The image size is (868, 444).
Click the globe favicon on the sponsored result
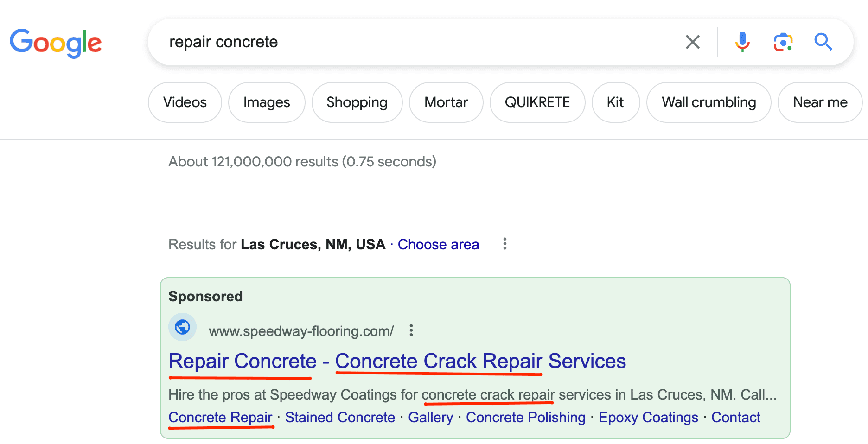pyautogui.click(x=182, y=327)
